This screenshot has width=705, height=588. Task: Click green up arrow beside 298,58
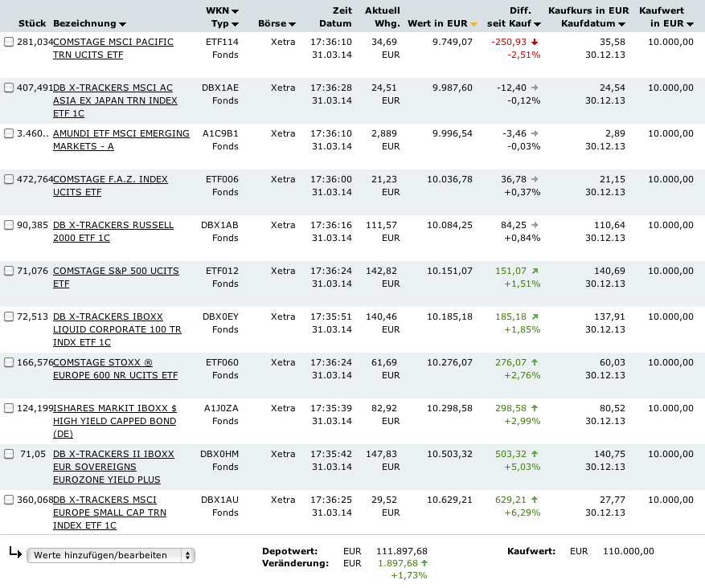[535, 408]
